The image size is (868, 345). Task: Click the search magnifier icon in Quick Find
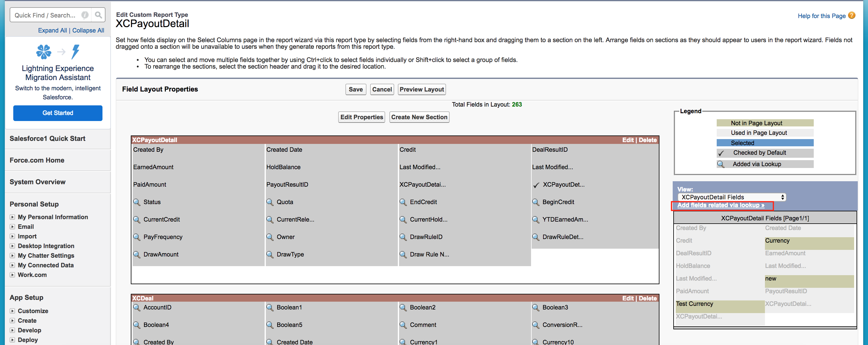(x=98, y=15)
